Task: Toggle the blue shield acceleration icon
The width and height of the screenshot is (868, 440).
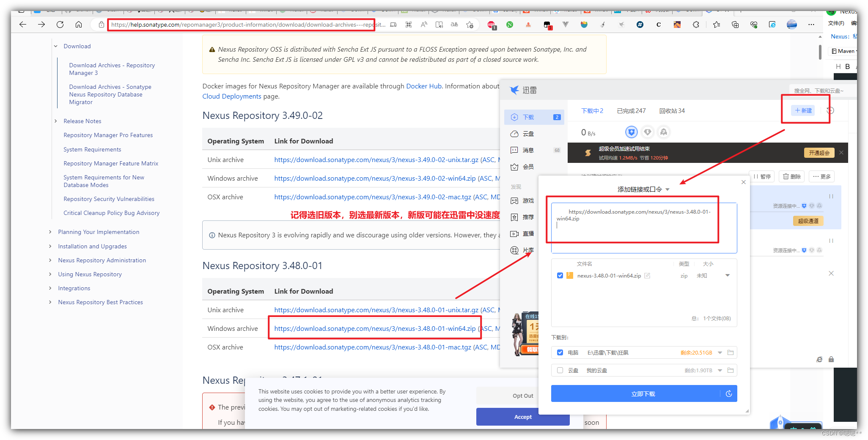Action: pos(632,132)
